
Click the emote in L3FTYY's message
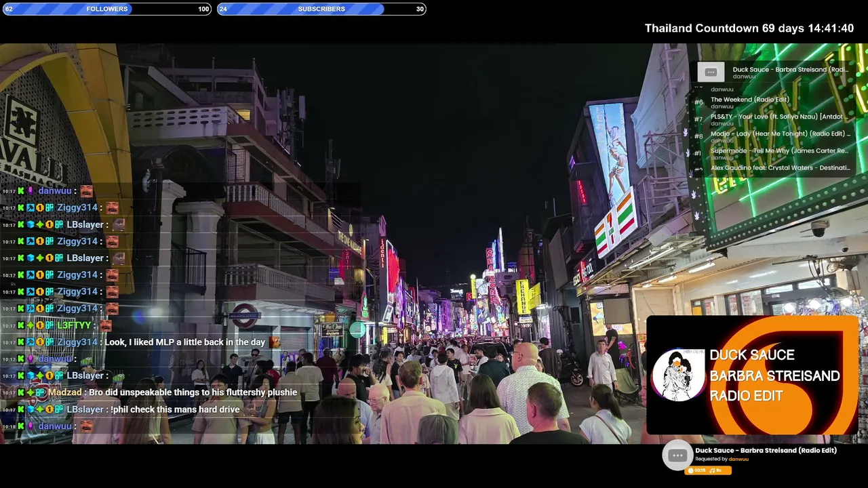click(x=106, y=325)
